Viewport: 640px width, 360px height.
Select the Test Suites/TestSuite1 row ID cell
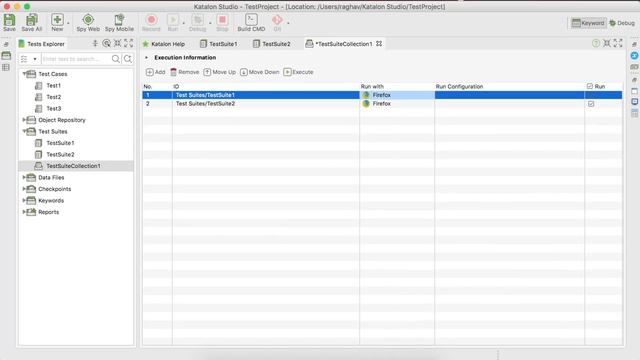pos(266,95)
